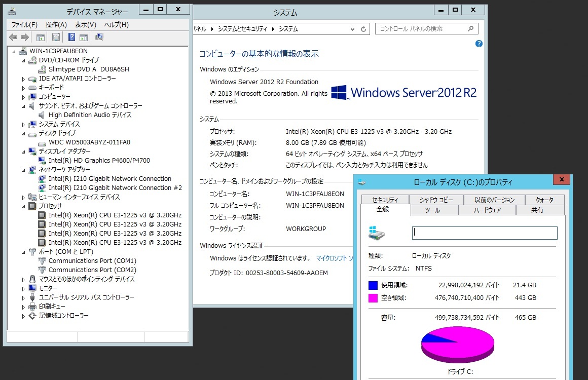588x380 pixels.
Task: Select Slimtype DVD A DU8A6SH device
Action: pos(89,69)
